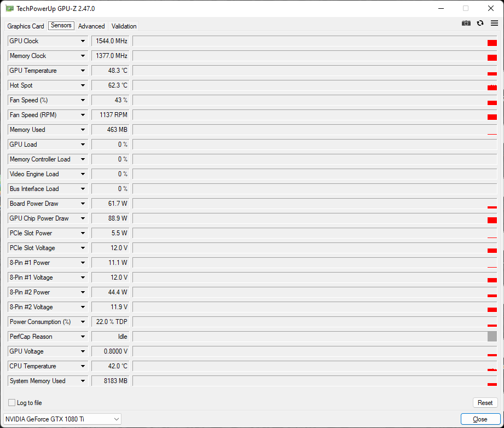Viewport: 504px width, 428px height.
Task: Click the 61.7 W Board Power value
Action: coord(110,204)
